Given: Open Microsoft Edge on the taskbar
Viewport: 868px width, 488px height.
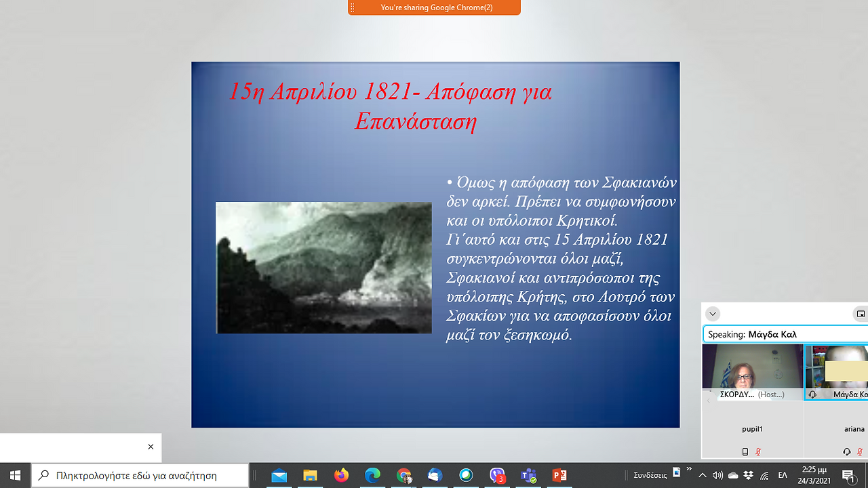Looking at the screenshot, I should tap(372, 475).
